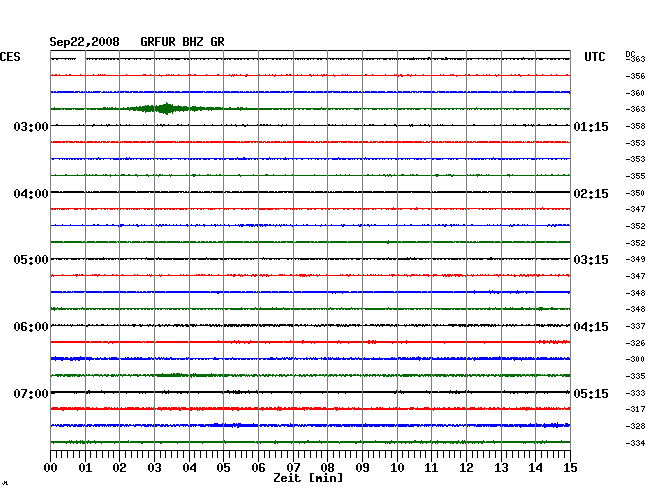Select the 04:00 local time label

tap(31, 194)
